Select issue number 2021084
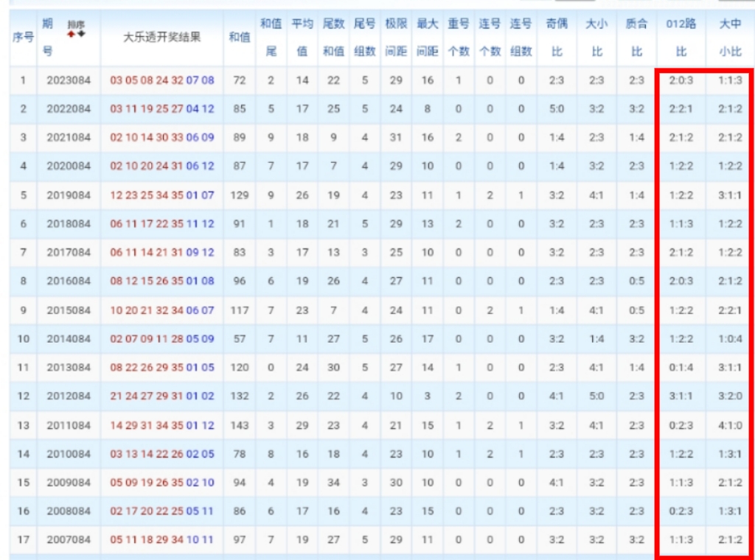The image size is (755, 560). 69,138
